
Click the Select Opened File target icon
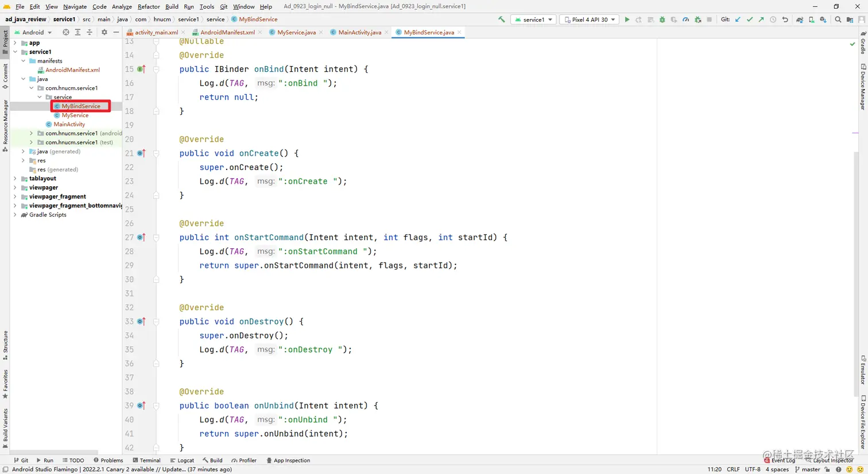point(65,32)
